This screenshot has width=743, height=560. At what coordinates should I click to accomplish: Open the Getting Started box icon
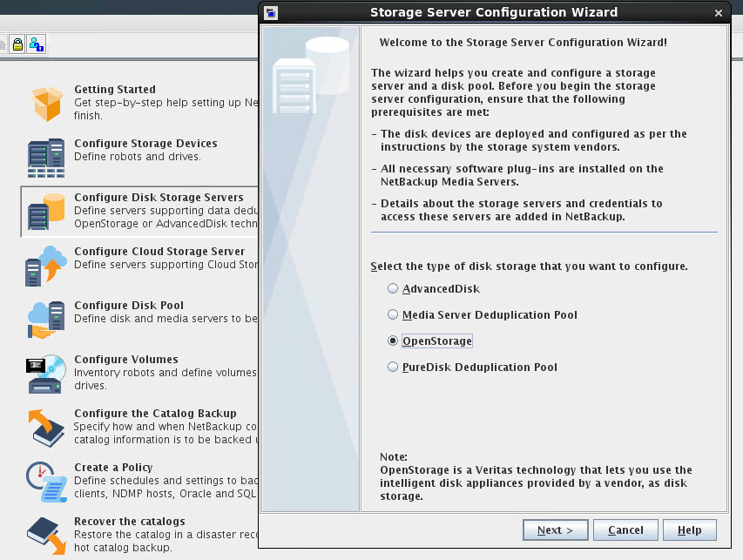coord(46,104)
